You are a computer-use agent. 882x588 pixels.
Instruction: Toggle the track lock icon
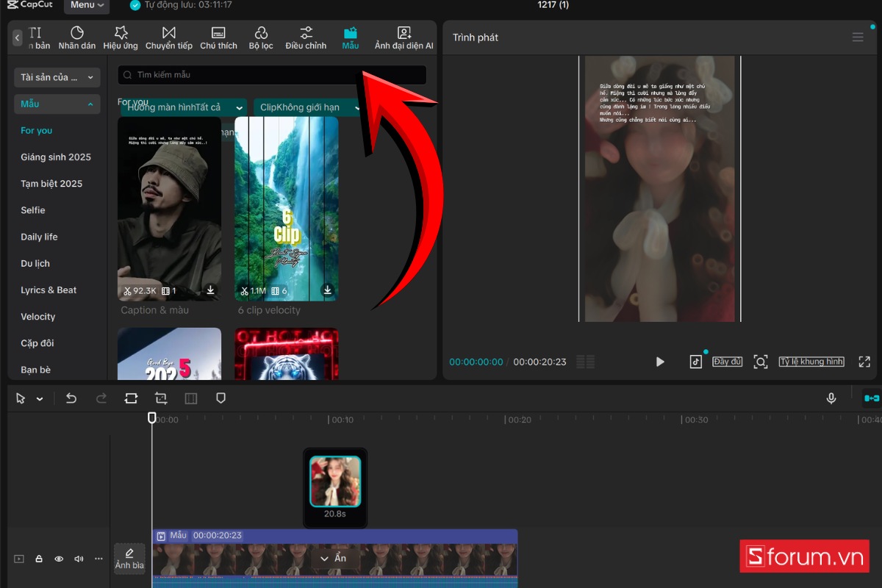tap(39, 559)
